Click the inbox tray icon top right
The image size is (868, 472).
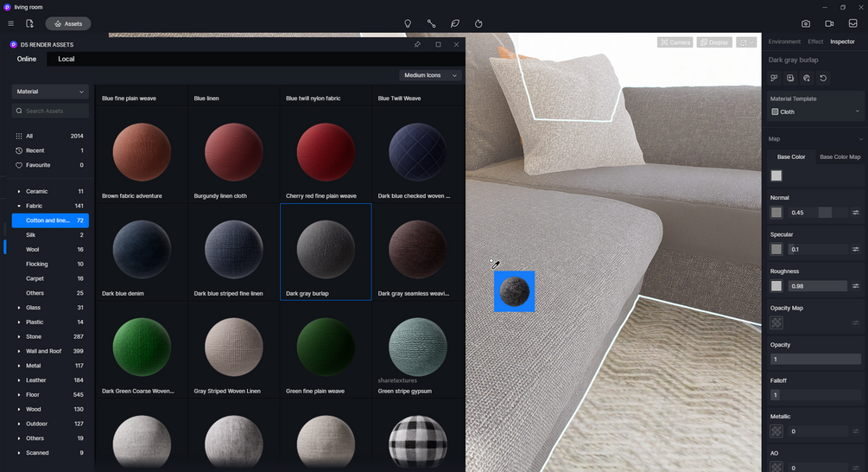point(853,24)
